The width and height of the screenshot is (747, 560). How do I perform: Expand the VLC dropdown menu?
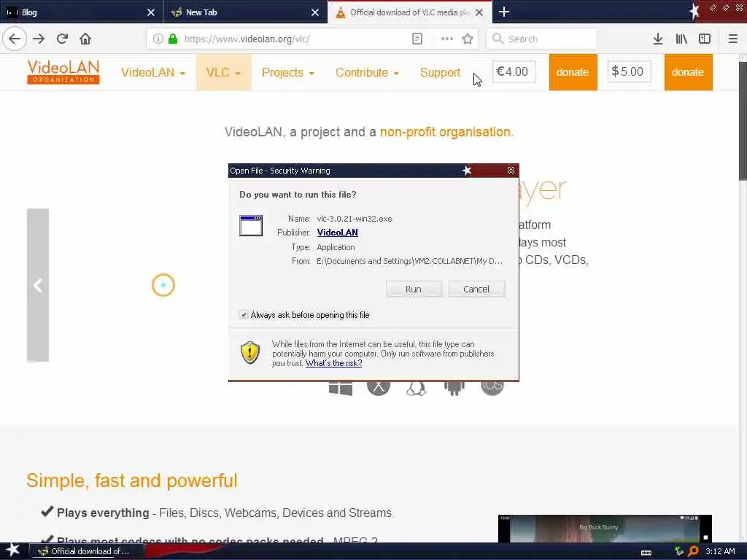click(x=223, y=72)
